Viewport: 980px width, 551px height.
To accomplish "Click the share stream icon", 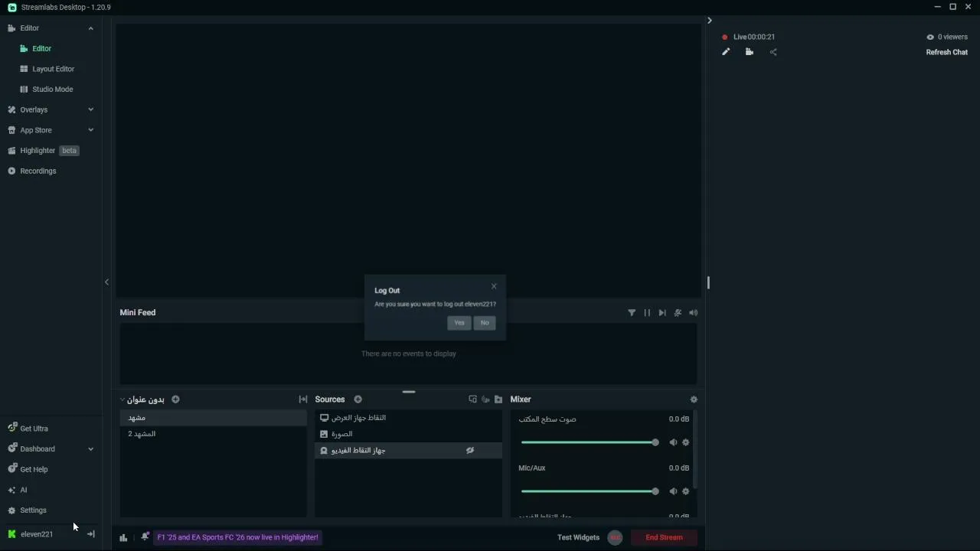I will [x=773, y=52].
